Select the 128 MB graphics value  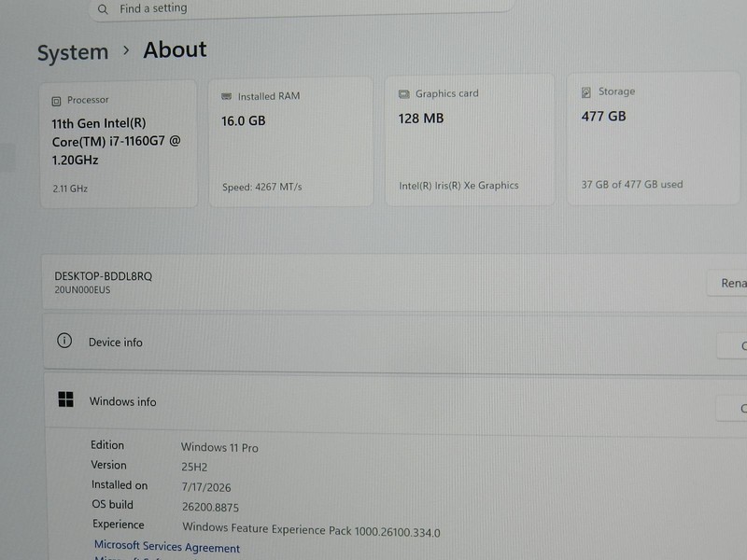pyautogui.click(x=421, y=119)
